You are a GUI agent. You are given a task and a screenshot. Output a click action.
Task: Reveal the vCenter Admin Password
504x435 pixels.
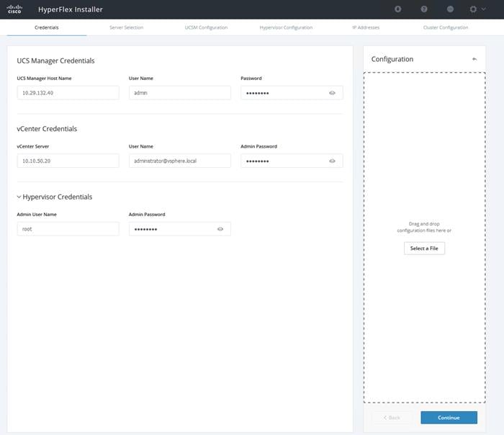332,161
